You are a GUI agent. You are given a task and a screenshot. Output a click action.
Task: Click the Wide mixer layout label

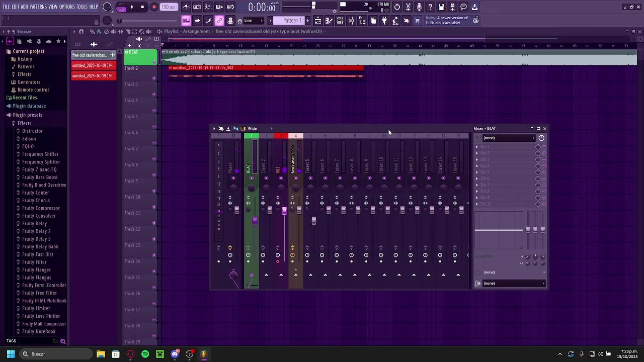click(252, 128)
